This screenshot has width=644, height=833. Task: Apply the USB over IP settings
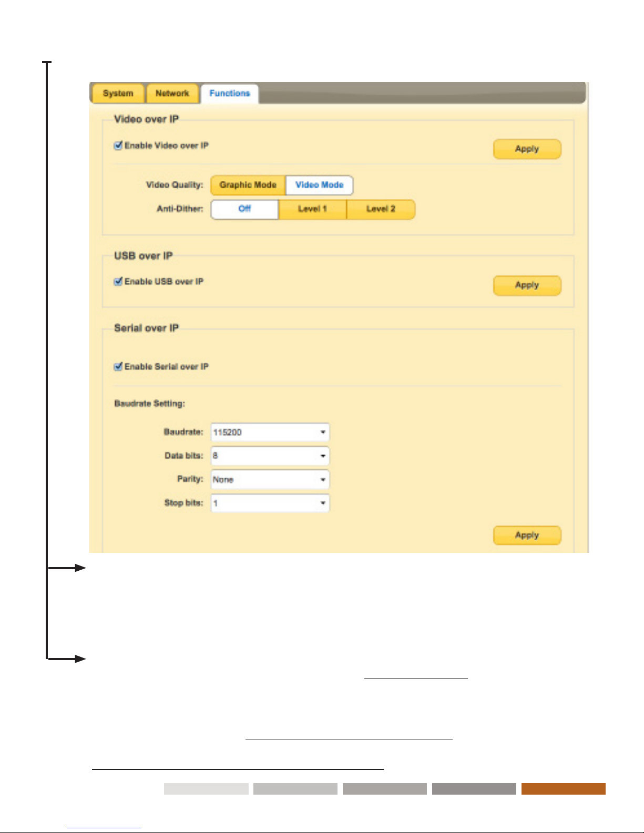click(527, 285)
